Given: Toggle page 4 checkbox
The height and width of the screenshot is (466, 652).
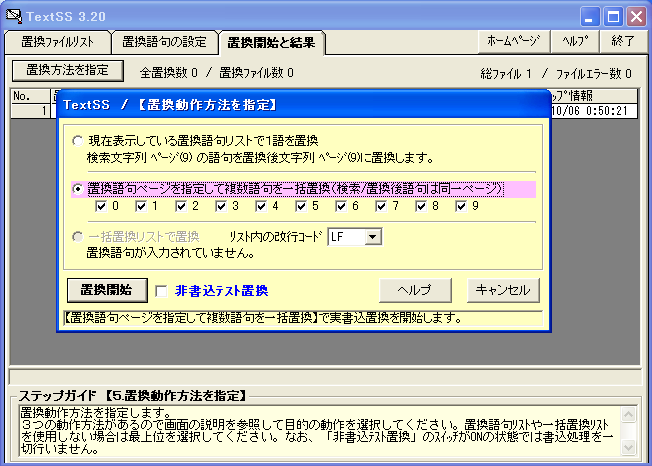Looking at the screenshot, I should pyautogui.click(x=261, y=206).
